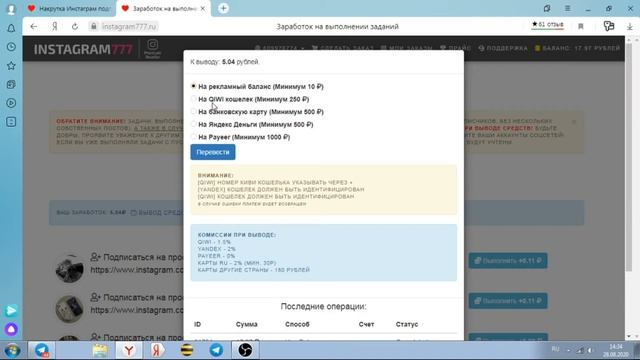Image resolution: width=640 pixels, height=360 pixels.
Task: Click Баланс 17.97 рублей in header
Action: point(577,48)
